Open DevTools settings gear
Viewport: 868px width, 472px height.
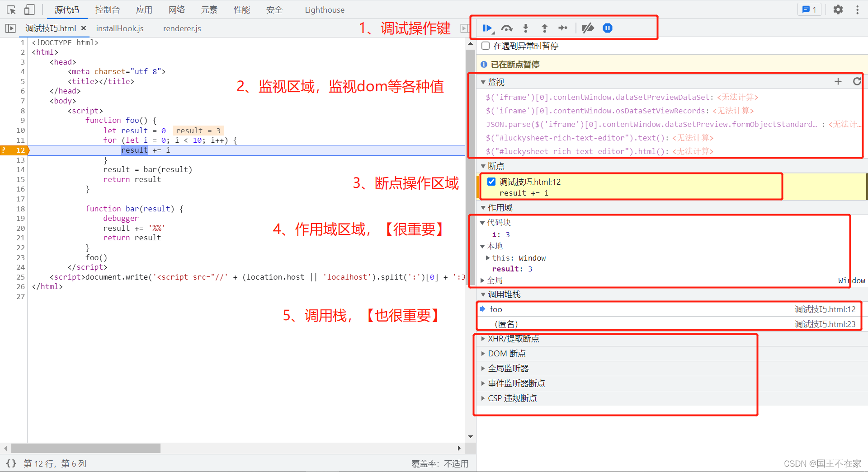(838, 9)
